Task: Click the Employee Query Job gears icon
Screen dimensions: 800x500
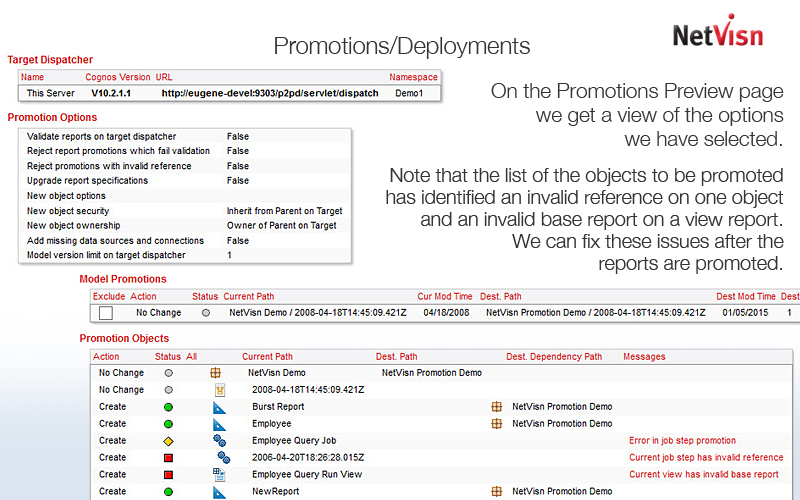Action: pyautogui.click(x=219, y=441)
